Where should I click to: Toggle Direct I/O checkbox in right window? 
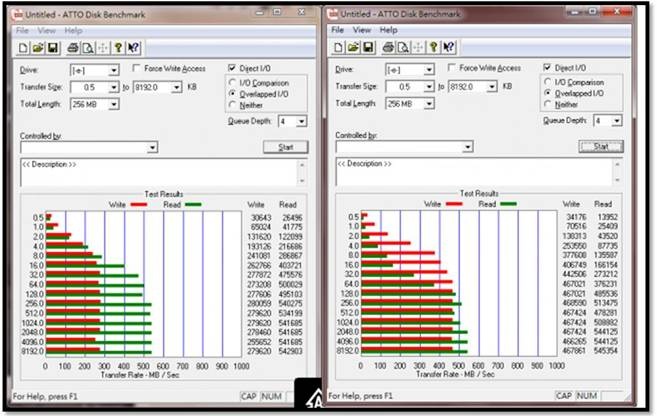click(547, 67)
